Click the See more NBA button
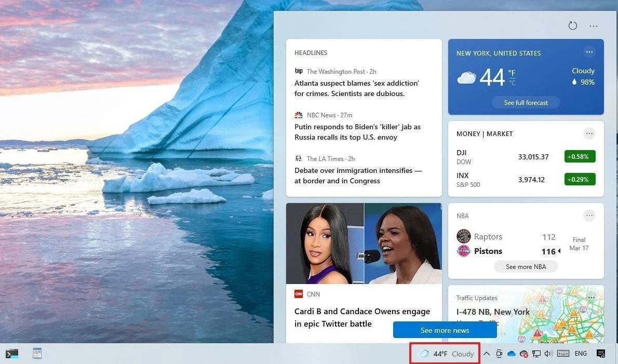Screen dimensions: 618x364 coord(526,266)
